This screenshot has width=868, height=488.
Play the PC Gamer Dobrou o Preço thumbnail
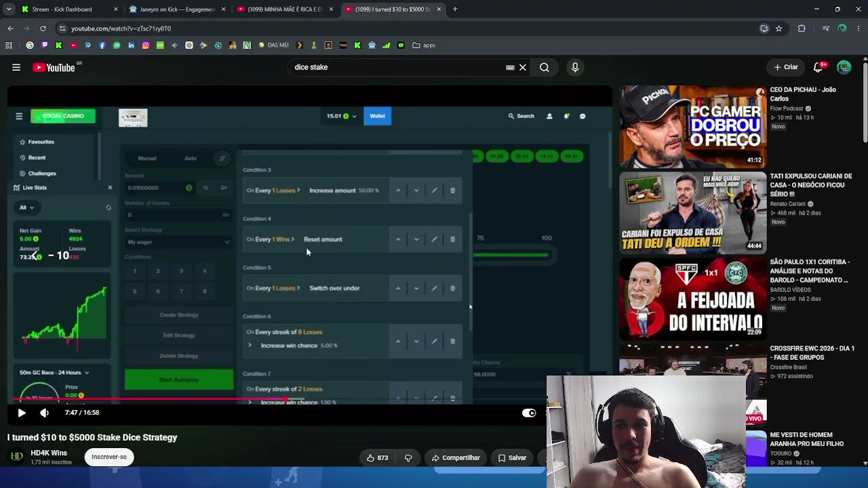(x=692, y=127)
